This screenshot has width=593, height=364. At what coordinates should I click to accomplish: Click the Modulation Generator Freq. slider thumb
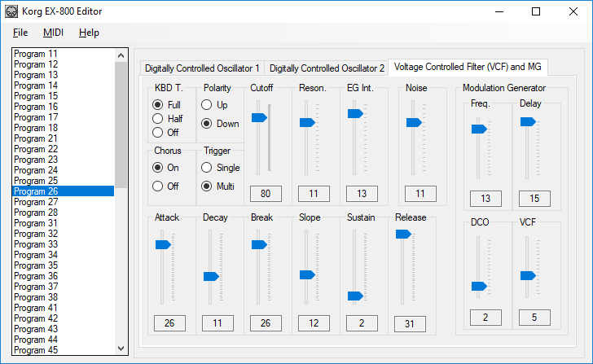(479, 129)
